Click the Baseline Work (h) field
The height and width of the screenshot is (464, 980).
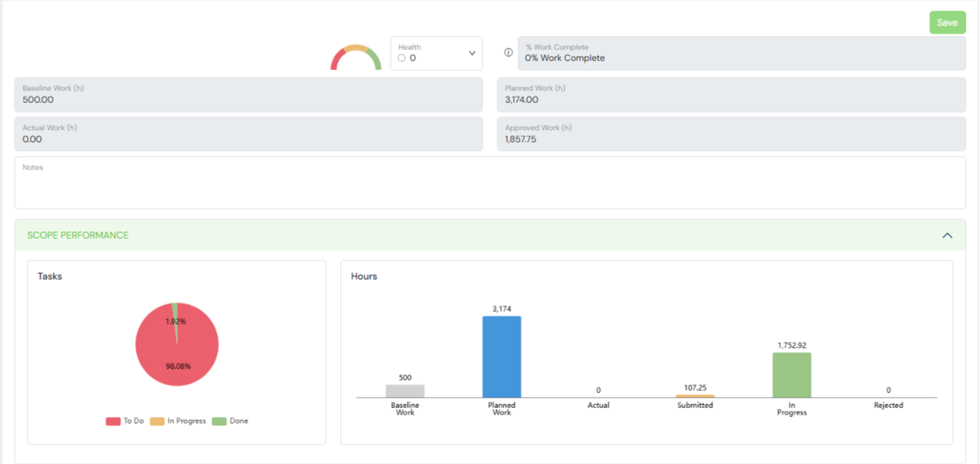(248, 95)
